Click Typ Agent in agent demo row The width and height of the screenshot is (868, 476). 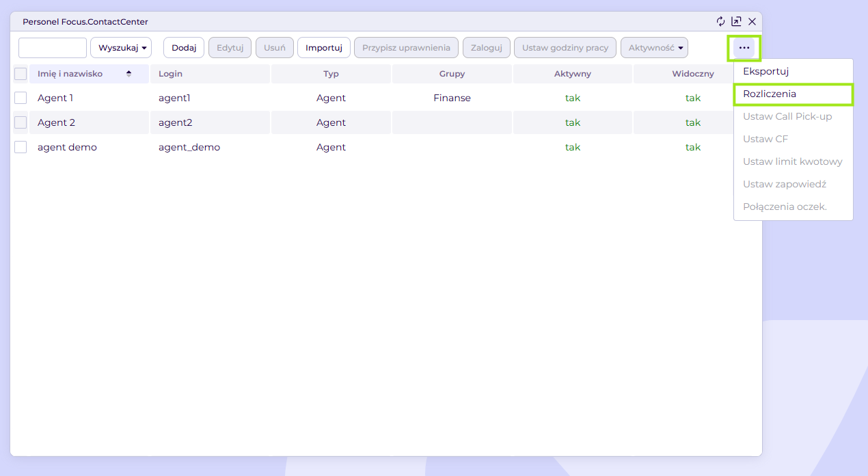point(331,147)
